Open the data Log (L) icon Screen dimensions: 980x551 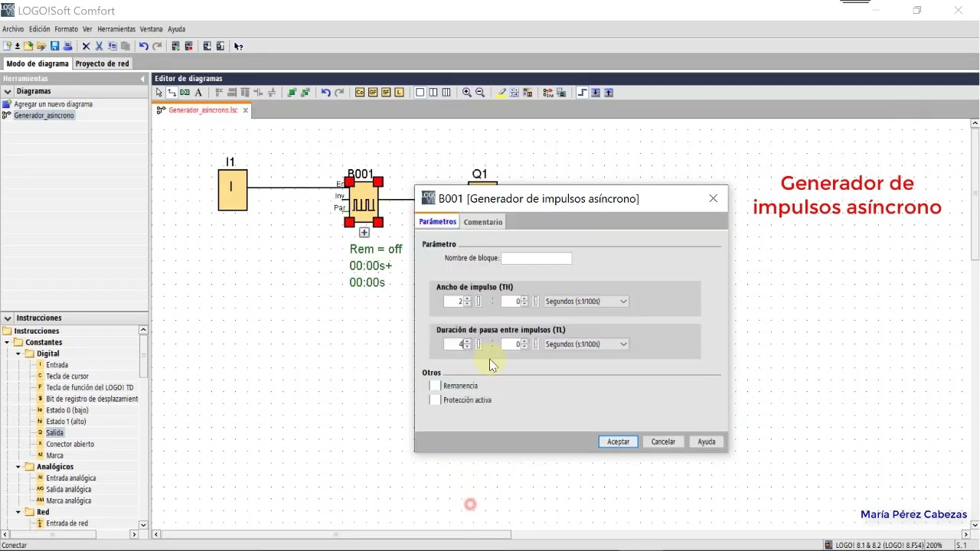399,93
